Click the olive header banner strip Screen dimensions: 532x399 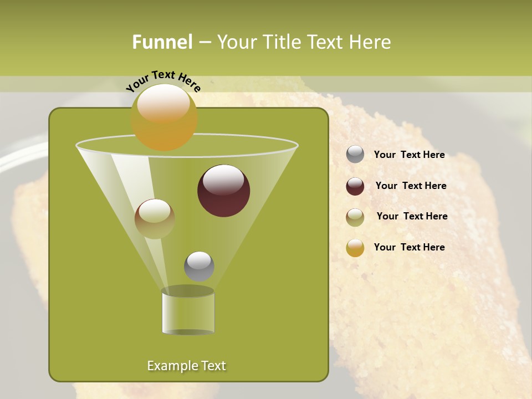pyautogui.click(x=471, y=33)
